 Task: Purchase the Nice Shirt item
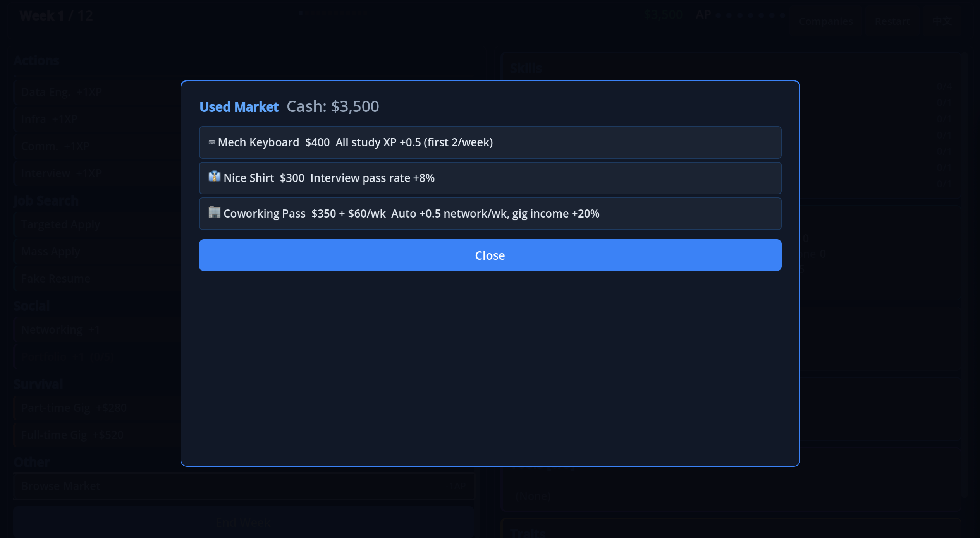point(490,178)
